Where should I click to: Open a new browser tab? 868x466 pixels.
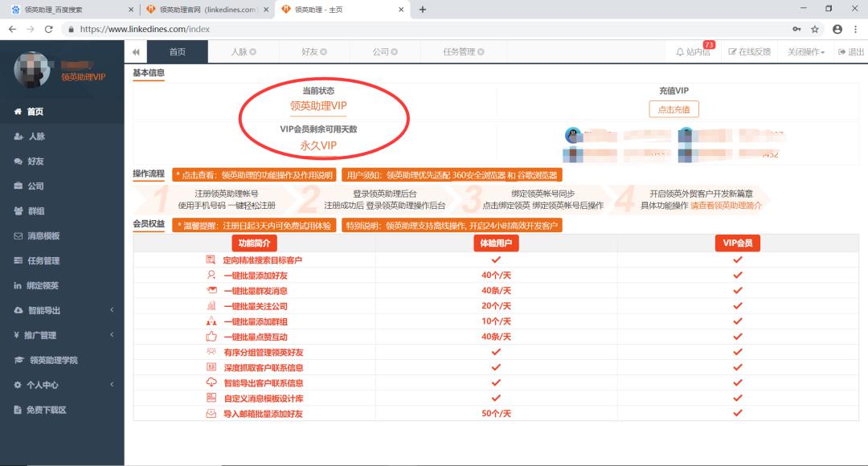(423, 10)
